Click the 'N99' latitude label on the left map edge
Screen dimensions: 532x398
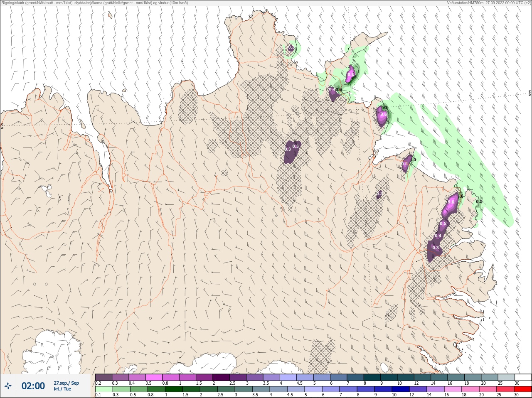[x=2, y=125]
